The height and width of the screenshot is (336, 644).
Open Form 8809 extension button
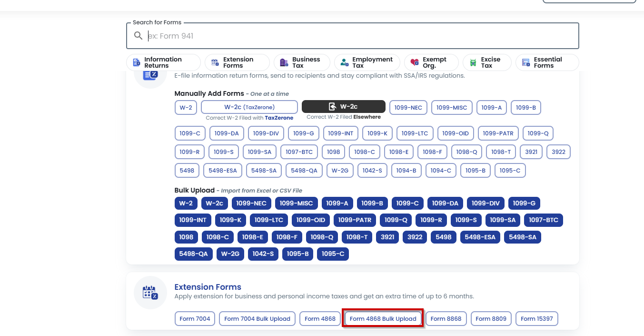(491, 318)
